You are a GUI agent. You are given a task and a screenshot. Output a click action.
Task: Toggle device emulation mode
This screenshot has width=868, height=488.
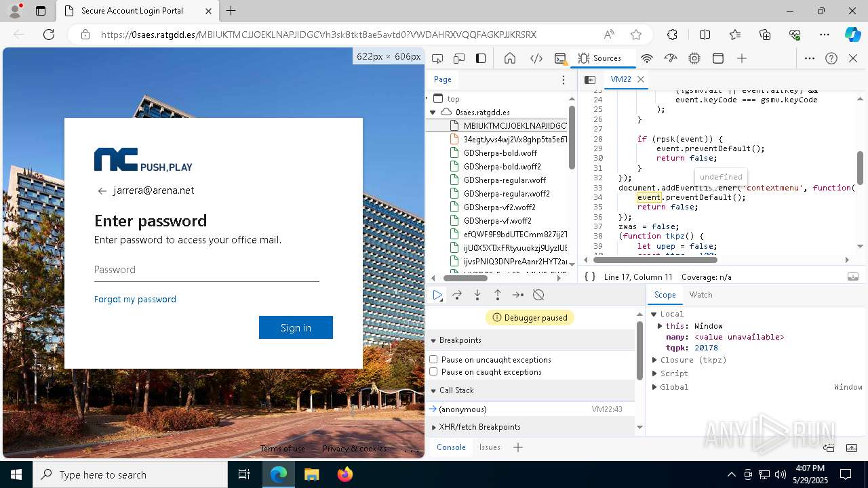(x=459, y=58)
